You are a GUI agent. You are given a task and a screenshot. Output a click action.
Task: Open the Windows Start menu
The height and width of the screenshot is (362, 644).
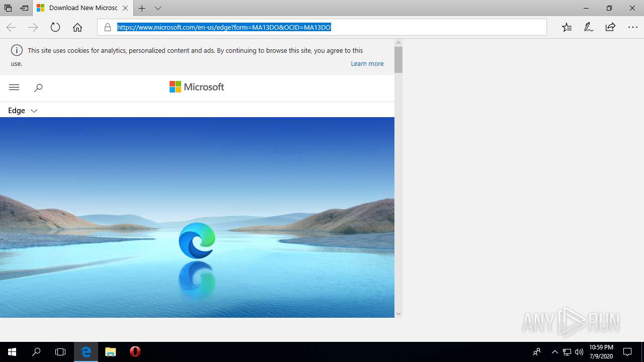click(x=12, y=352)
